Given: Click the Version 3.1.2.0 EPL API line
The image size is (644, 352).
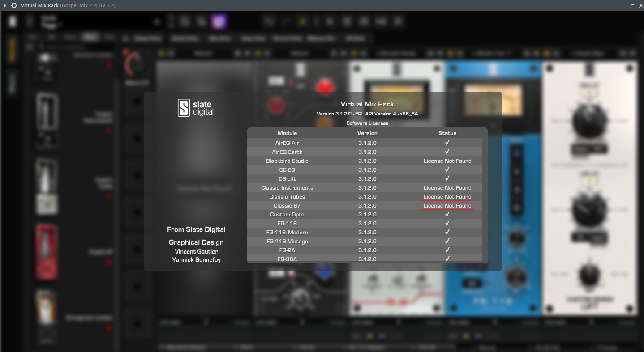Looking at the screenshot, I should 367,114.
